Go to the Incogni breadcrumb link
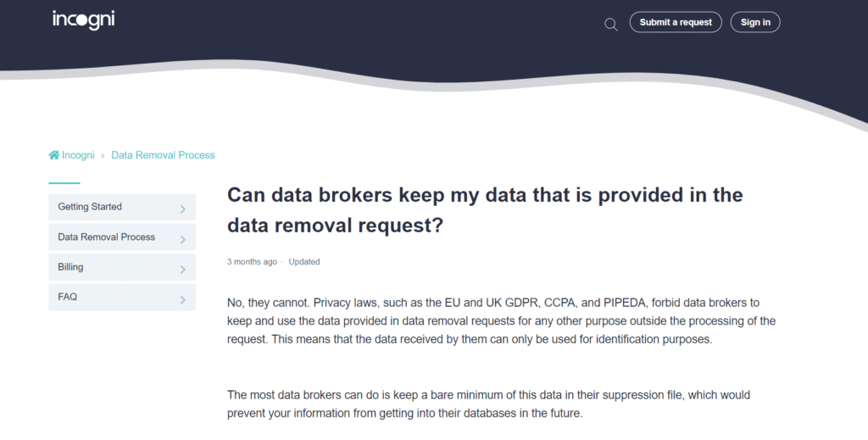 pos(76,155)
